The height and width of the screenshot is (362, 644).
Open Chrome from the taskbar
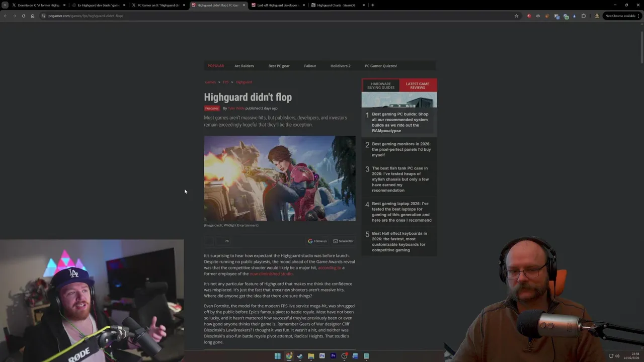click(289, 356)
